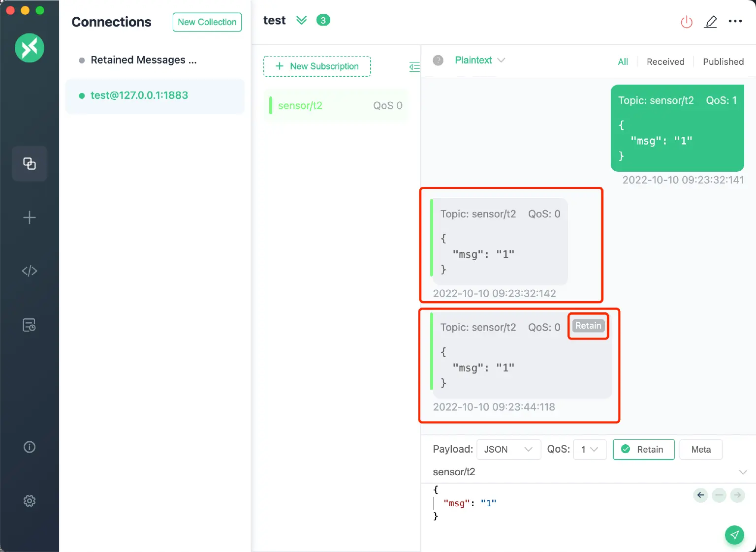Open the Plaintext format dropdown

tap(480, 60)
